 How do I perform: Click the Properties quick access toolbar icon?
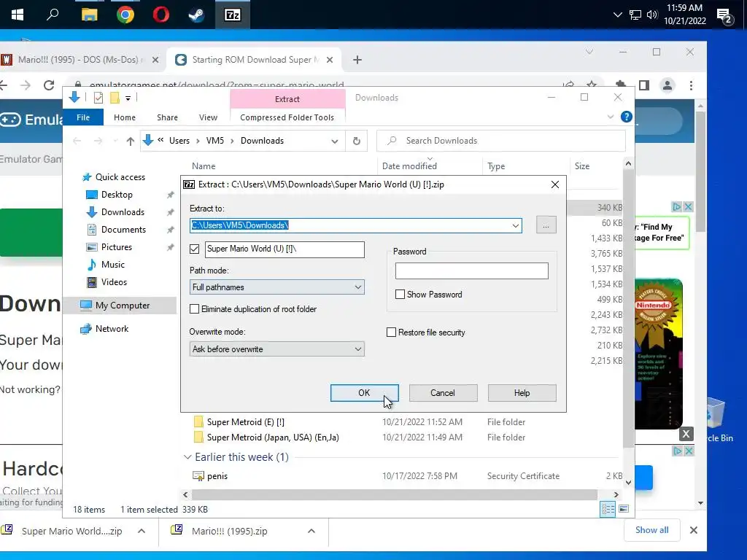pyautogui.click(x=98, y=98)
